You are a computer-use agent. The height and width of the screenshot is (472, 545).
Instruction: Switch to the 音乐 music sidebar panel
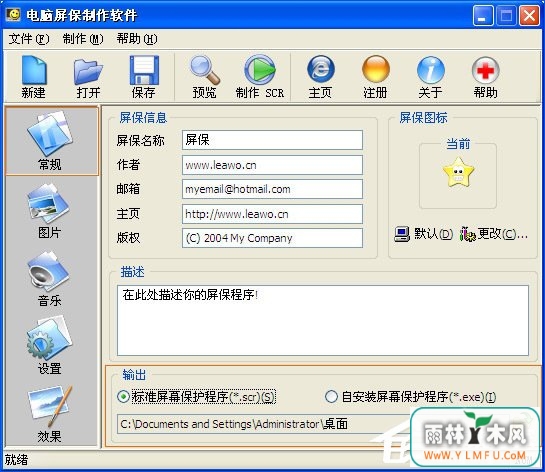pyautogui.click(x=49, y=279)
